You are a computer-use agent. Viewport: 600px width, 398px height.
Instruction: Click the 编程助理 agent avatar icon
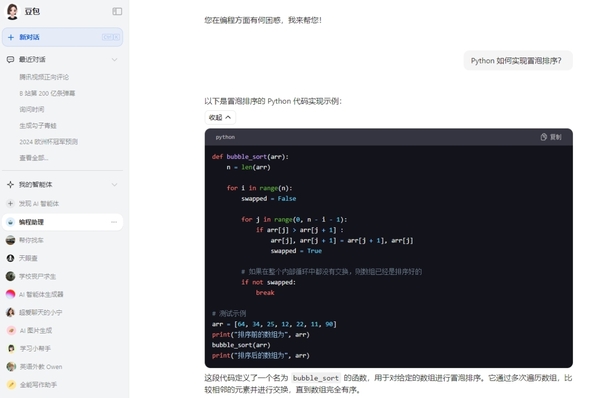coord(10,222)
